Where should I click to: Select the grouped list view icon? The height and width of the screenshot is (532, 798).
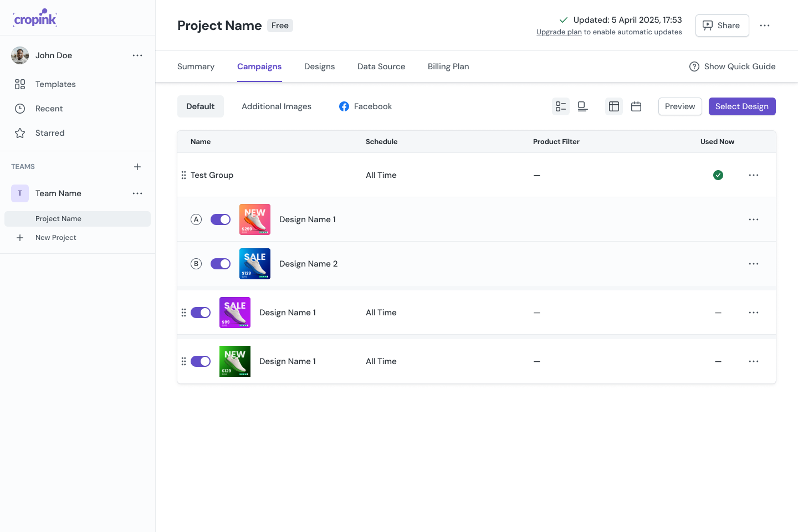[561, 106]
